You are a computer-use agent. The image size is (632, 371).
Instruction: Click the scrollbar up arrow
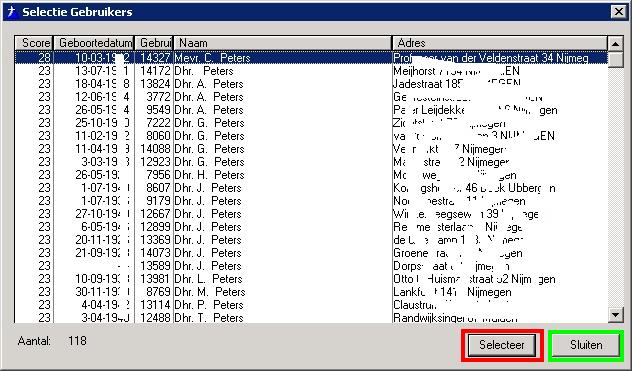pos(615,44)
